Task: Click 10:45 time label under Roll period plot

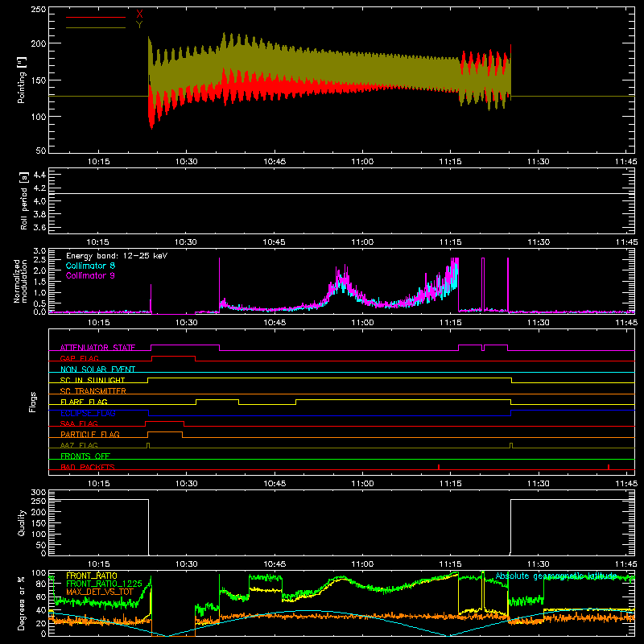Action: pyautogui.click(x=275, y=242)
